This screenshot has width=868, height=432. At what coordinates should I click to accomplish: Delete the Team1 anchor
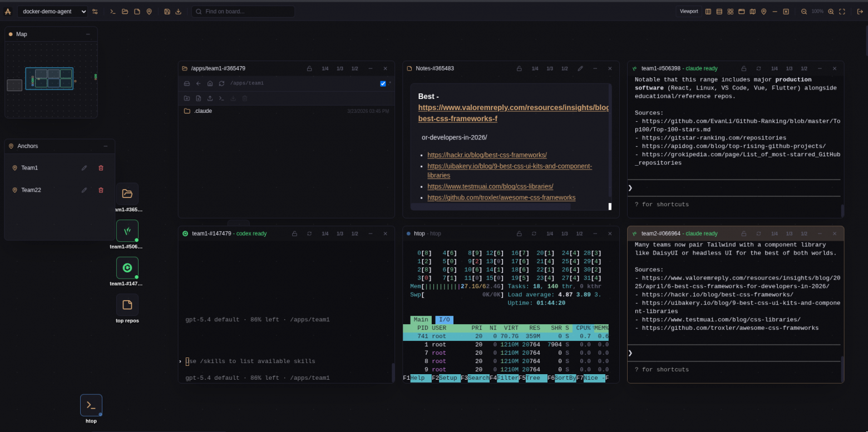tap(101, 168)
